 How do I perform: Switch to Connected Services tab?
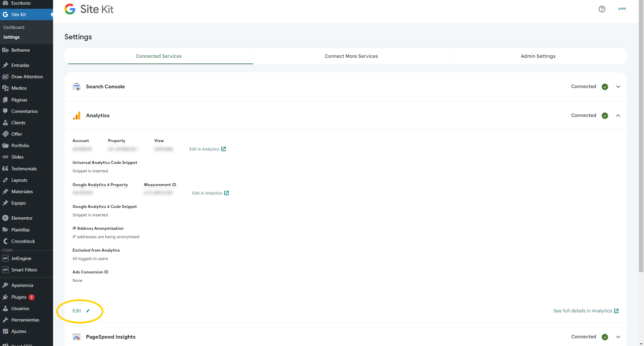pos(159,56)
